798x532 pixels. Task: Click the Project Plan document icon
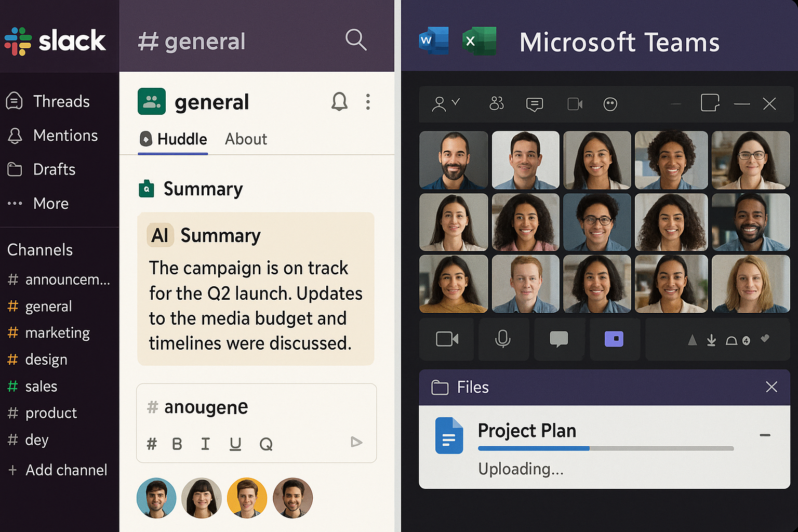(449, 435)
